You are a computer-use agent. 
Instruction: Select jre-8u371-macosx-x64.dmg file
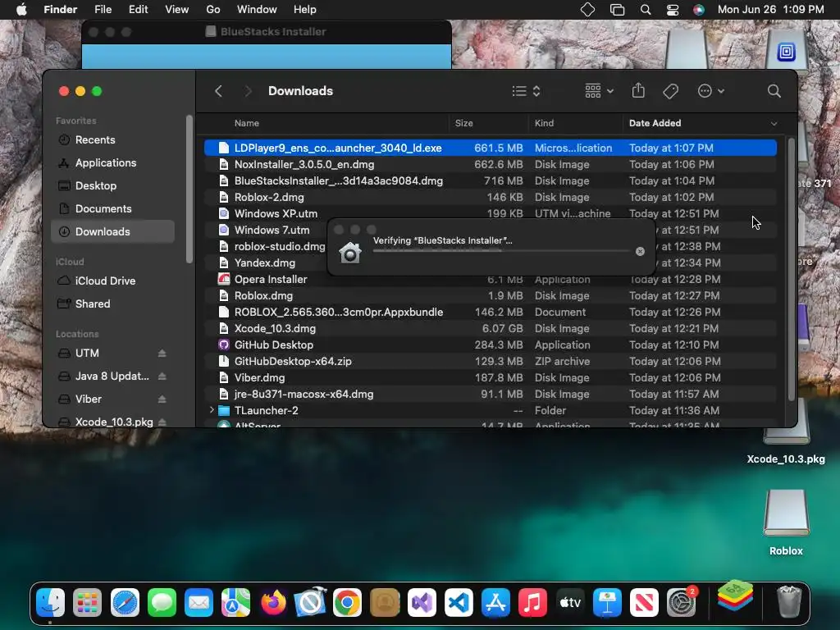(491, 395)
